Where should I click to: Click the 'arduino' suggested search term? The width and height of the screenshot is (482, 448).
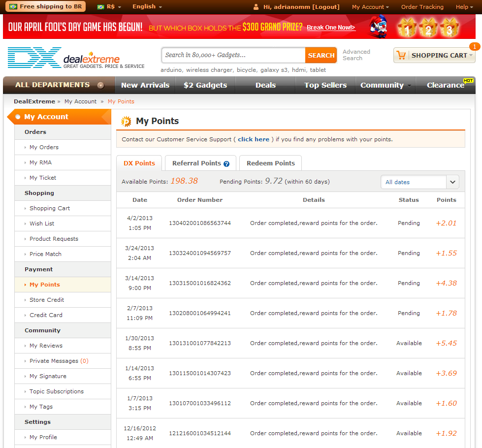[x=171, y=70]
